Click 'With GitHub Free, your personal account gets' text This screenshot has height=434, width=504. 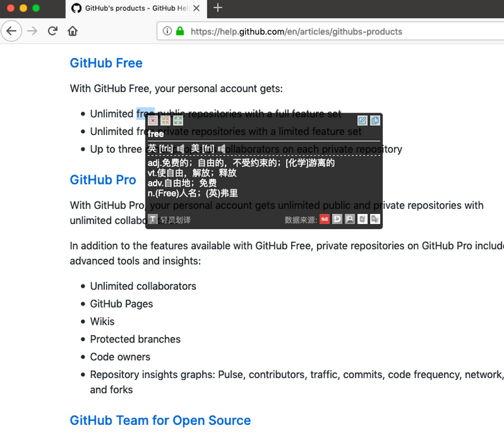pyautogui.click(x=176, y=89)
